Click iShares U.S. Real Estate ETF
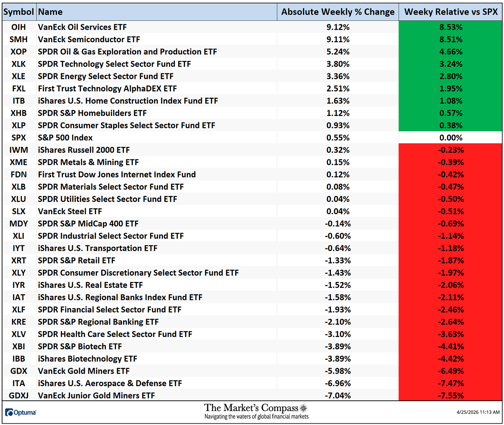Viewport: 504px width, 425px height. [x=90, y=285]
